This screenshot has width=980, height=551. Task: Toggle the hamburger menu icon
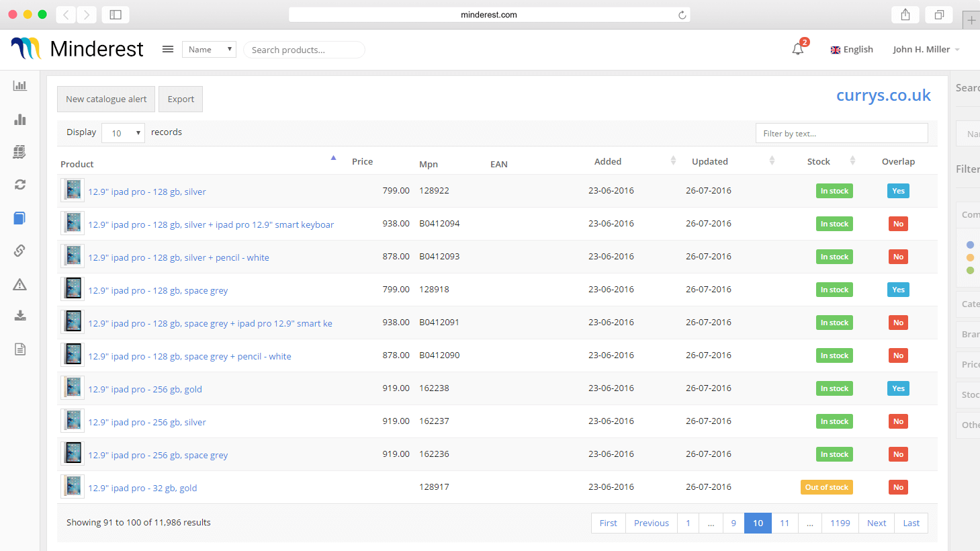pos(168,49)
